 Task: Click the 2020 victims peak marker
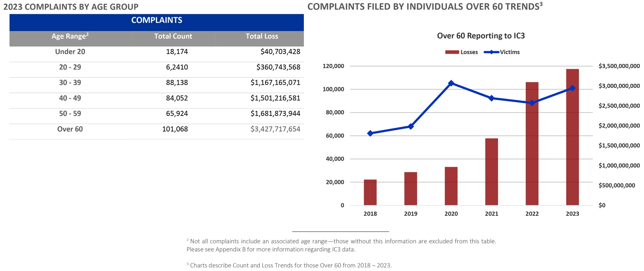pyautogui.click(x=451, y=83)
